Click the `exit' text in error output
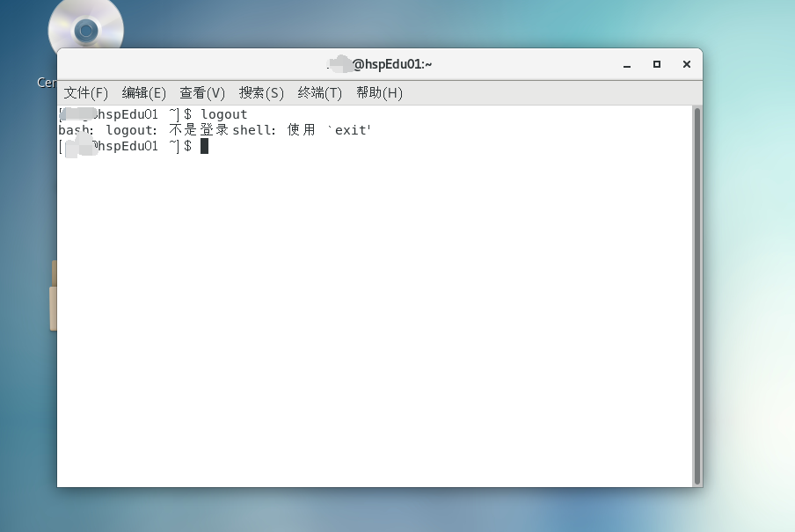This screenshot has width=795, height=532. tap(350, 130)
